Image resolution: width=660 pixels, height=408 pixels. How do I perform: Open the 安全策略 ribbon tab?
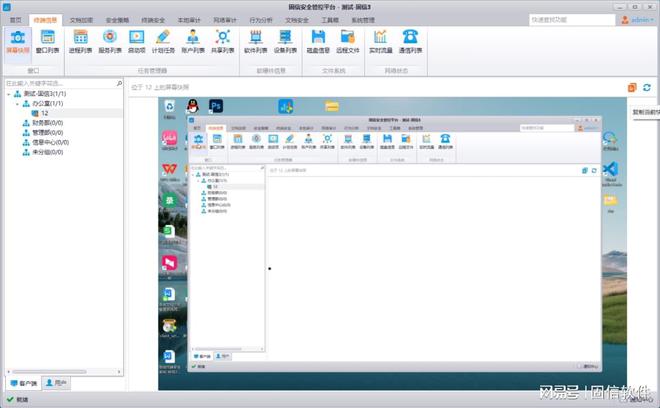click(x=117, y=20)
